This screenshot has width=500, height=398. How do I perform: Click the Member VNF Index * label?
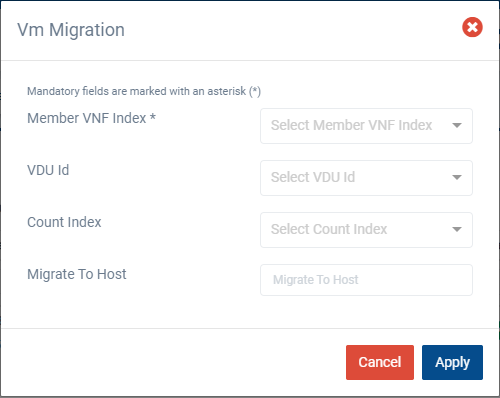(91, 118)
